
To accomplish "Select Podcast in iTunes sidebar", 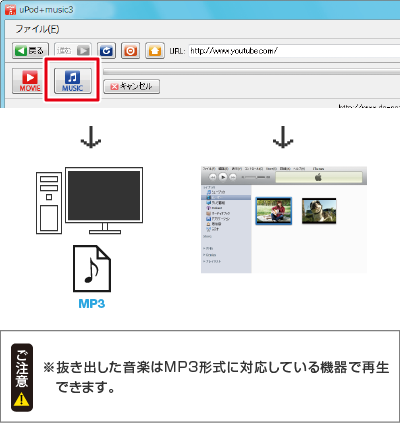I will pos(214,208).
